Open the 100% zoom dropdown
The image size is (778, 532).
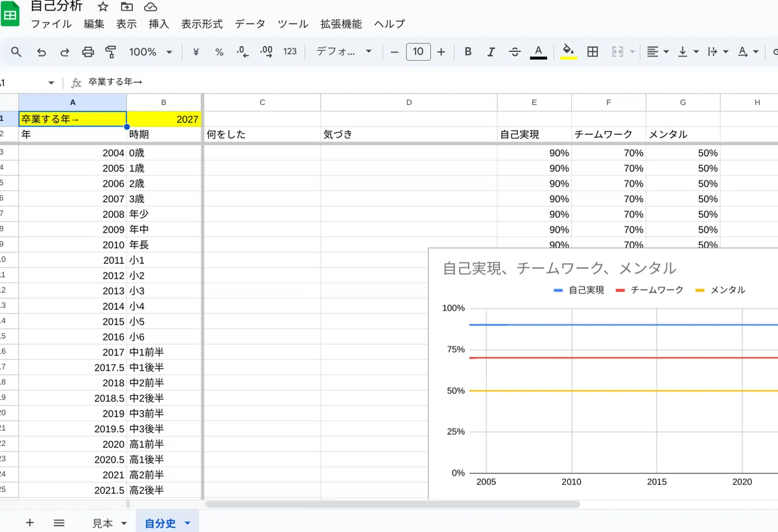pyautogui.click(x=150, y=52)
